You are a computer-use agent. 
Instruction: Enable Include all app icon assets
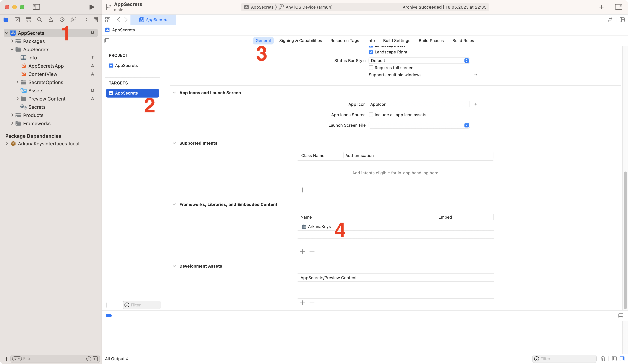371,115
